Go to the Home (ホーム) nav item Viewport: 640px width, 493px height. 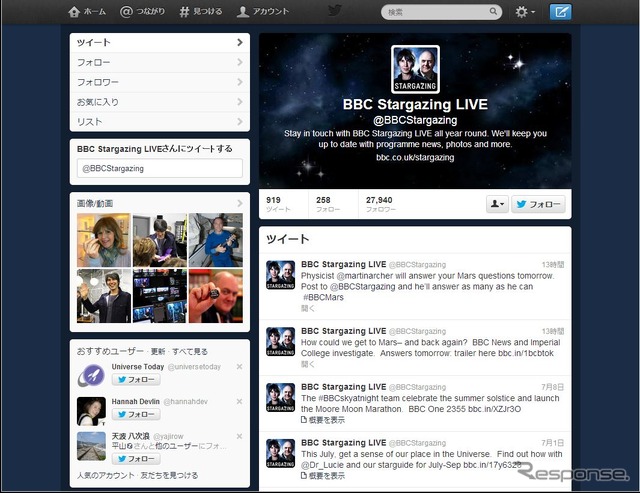pos(87,12)
